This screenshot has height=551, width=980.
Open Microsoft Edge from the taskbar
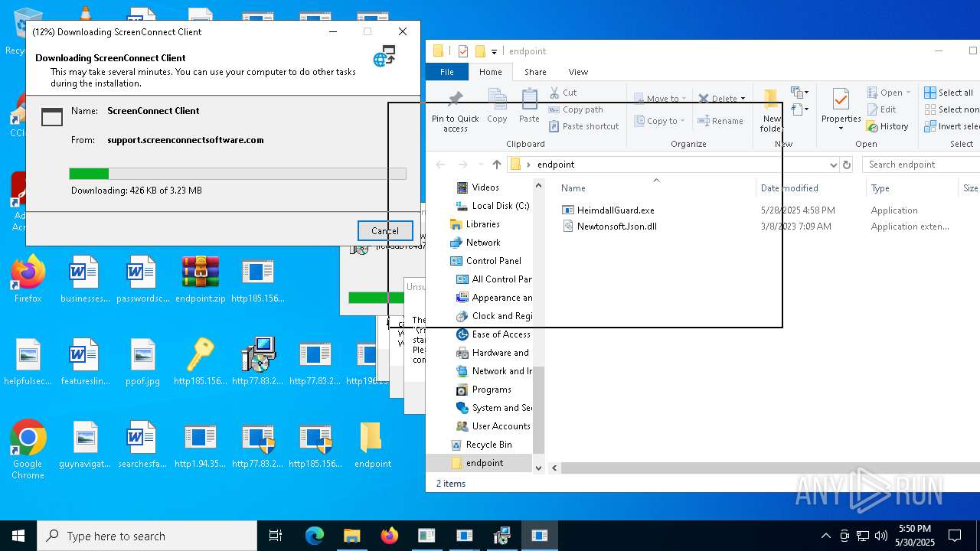(315, 536)
